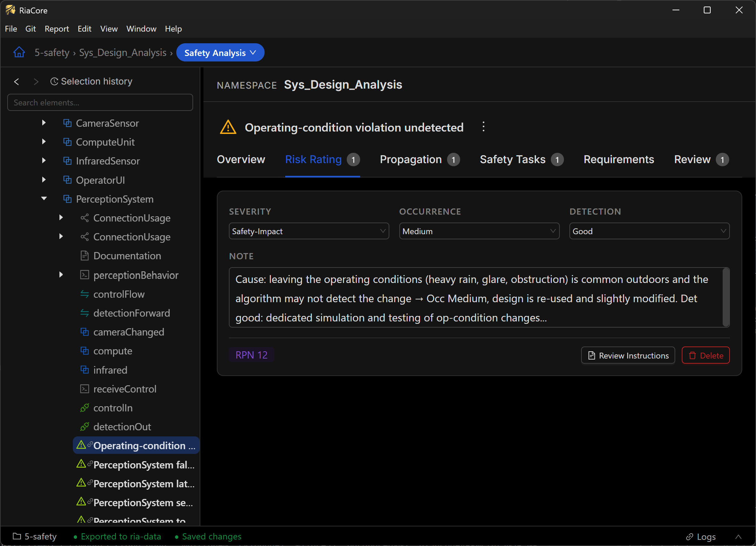Click the Note area scrollbar

726,297
